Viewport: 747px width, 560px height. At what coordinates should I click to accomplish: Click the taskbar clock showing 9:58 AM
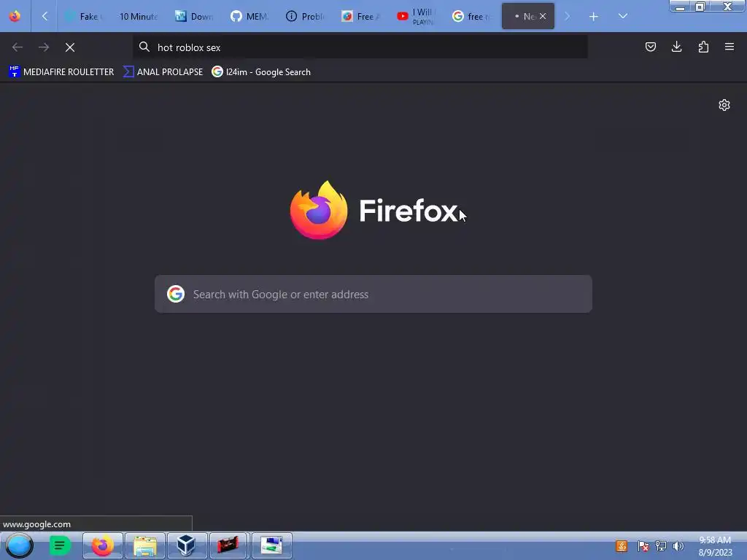pyautogui.click(x=715, y=546)
